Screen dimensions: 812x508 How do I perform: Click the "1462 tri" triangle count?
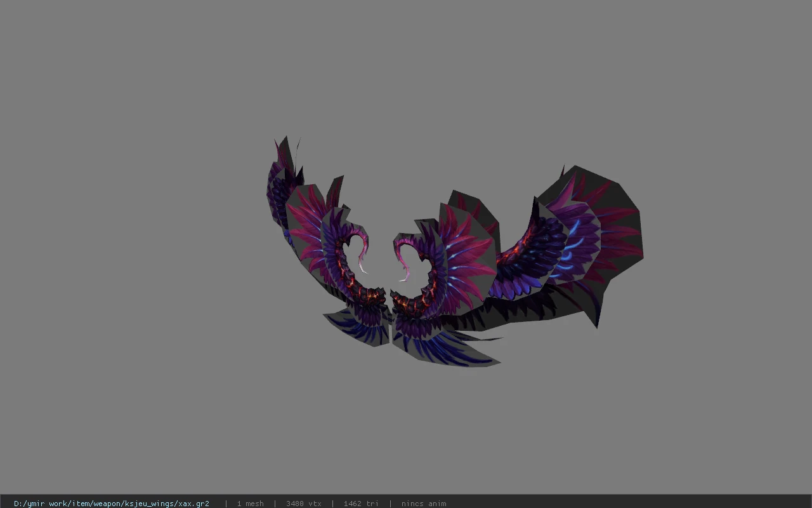361,504
